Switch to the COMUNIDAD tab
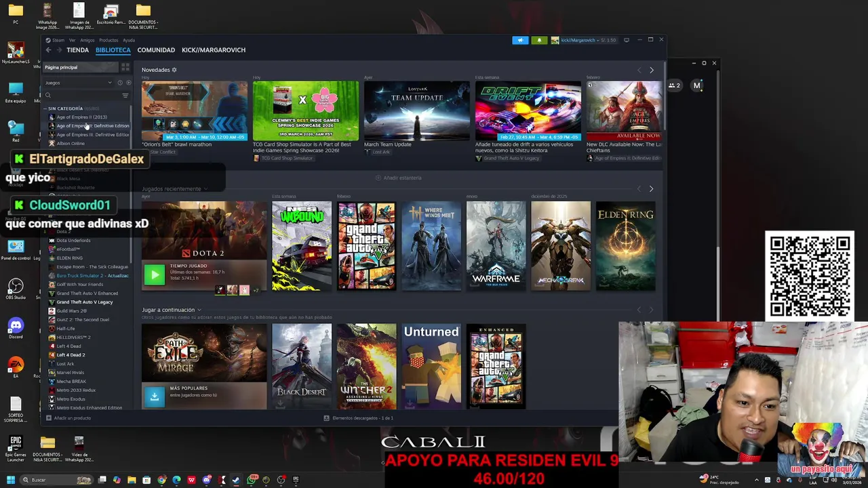 coord(156,50)
